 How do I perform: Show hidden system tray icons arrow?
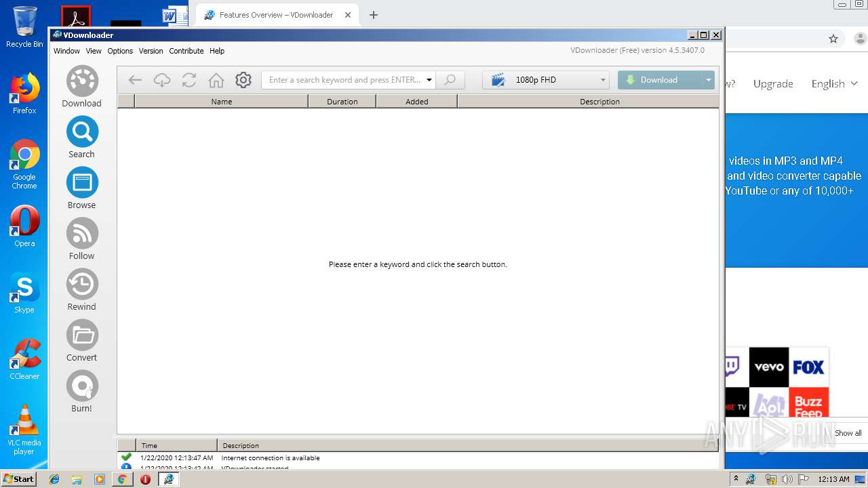point(736,479)
